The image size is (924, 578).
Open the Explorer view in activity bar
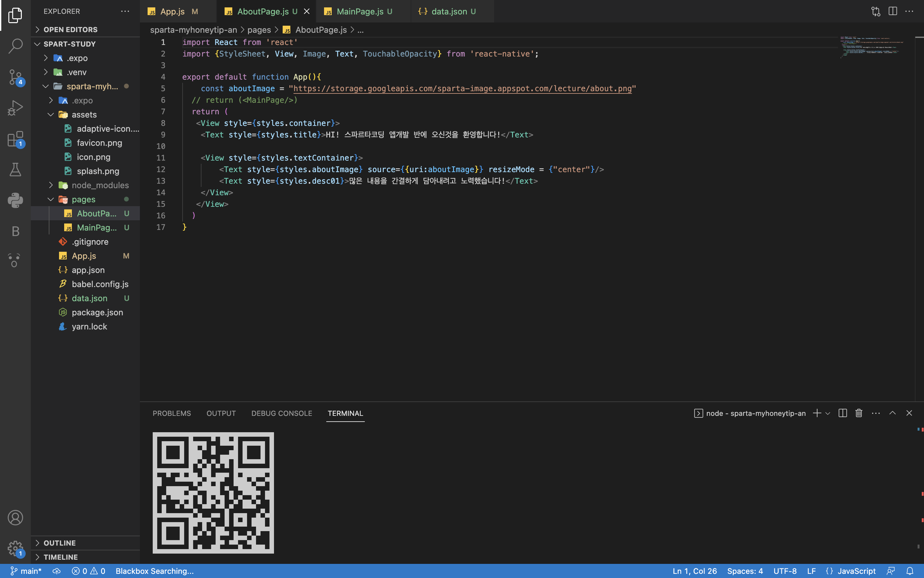(15, 15)
